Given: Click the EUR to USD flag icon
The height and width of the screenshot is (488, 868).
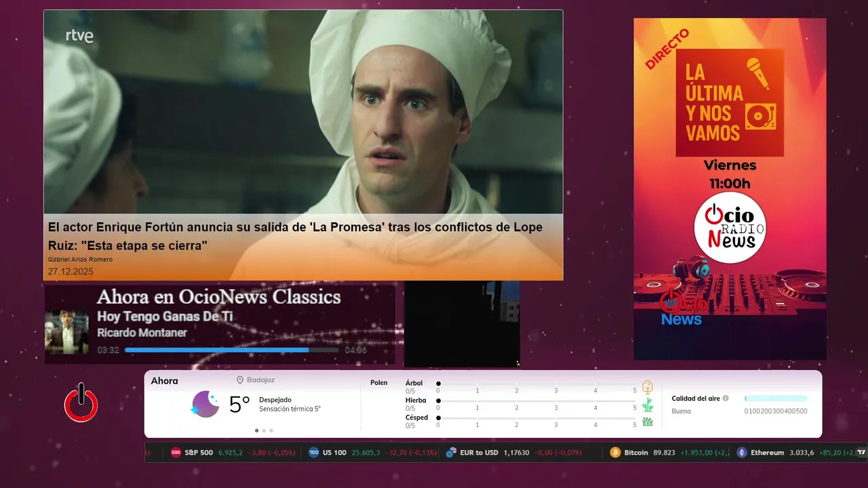Looking at the screenshot, I should click(x=451, y=453).
